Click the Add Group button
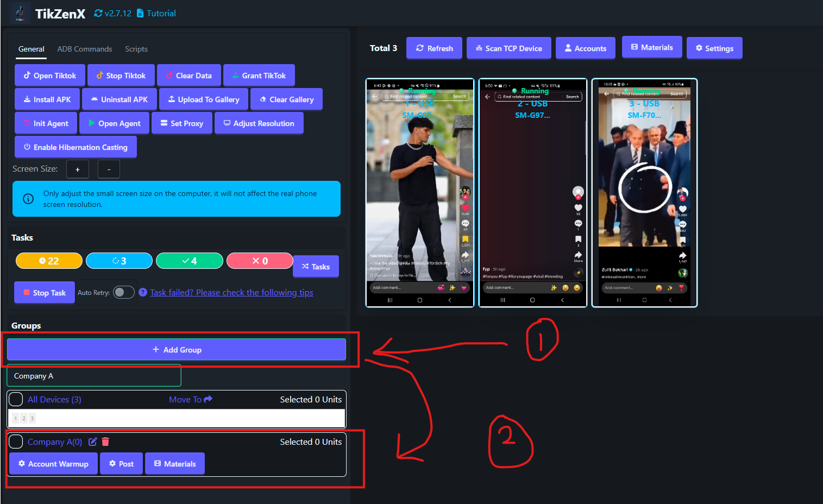 pyautogui.click(x=177, y=350)
